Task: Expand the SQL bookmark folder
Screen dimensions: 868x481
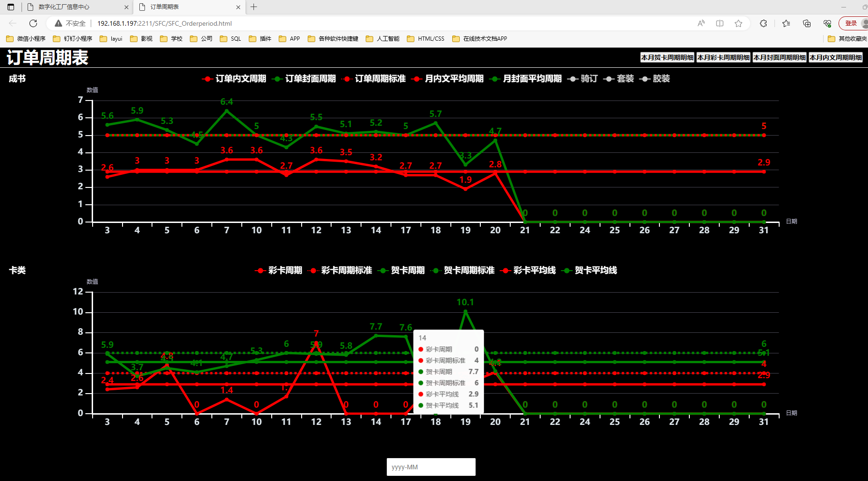Action: pyautogui.click(x=231, y=39)
